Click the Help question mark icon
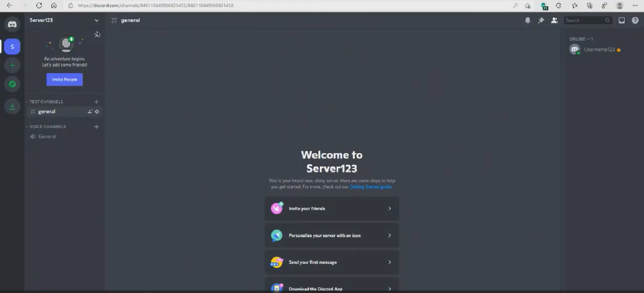Image resolution: width=644 pixels, height=293 pixels. [x=635, y=20]
